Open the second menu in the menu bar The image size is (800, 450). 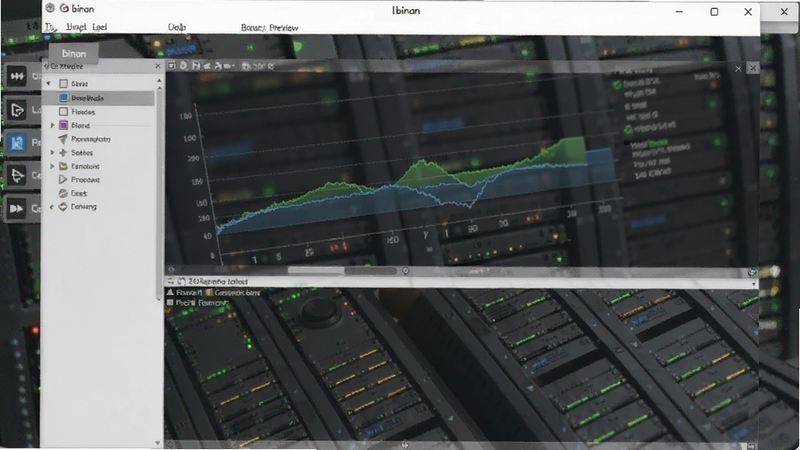(76, 27)
